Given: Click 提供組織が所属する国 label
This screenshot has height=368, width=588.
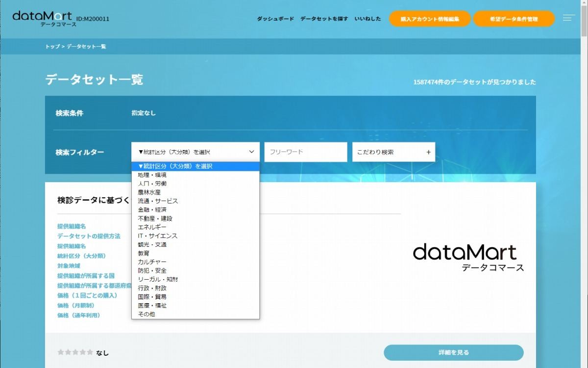Looking at the screenshot, I should (x=86, y=276).
